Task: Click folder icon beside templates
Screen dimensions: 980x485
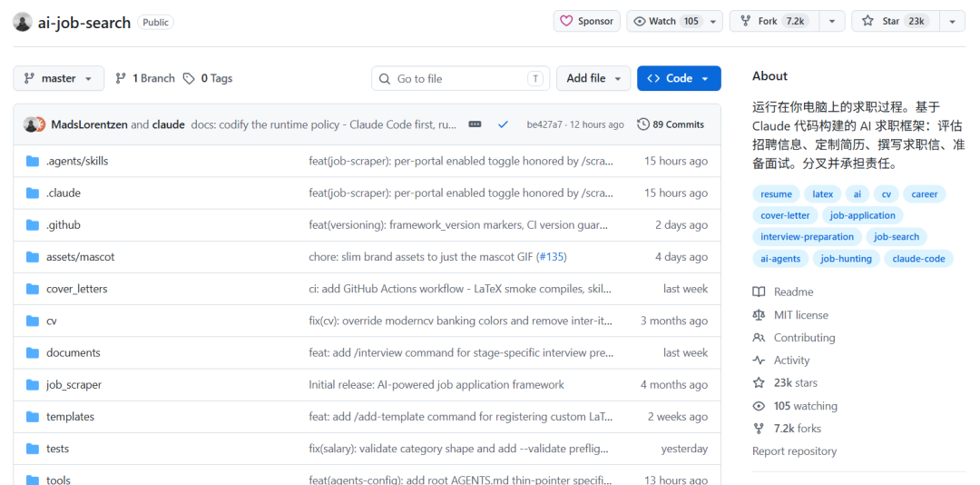Action: tap(33, 417)
